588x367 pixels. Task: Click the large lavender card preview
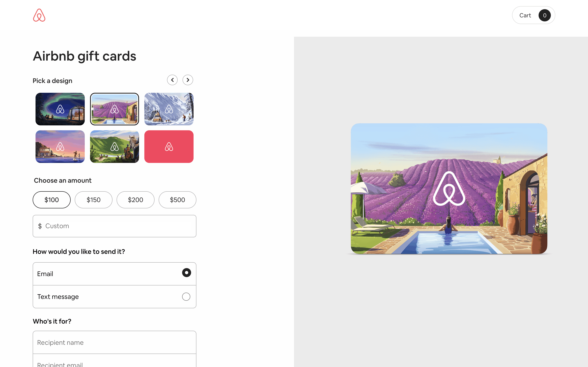click(x=449, y=189)
